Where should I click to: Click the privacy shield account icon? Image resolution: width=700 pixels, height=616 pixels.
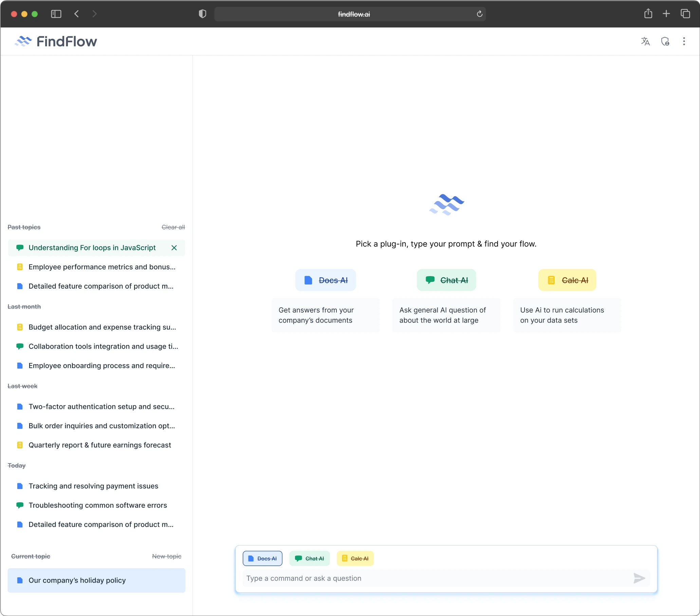(665, 41)
